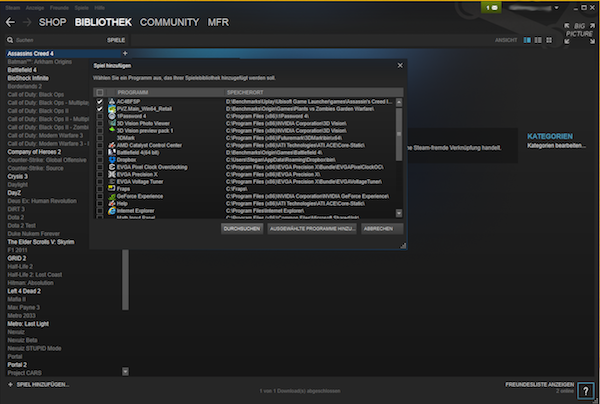Select Assassins Creed 4 in library

(x=63, y=54)
